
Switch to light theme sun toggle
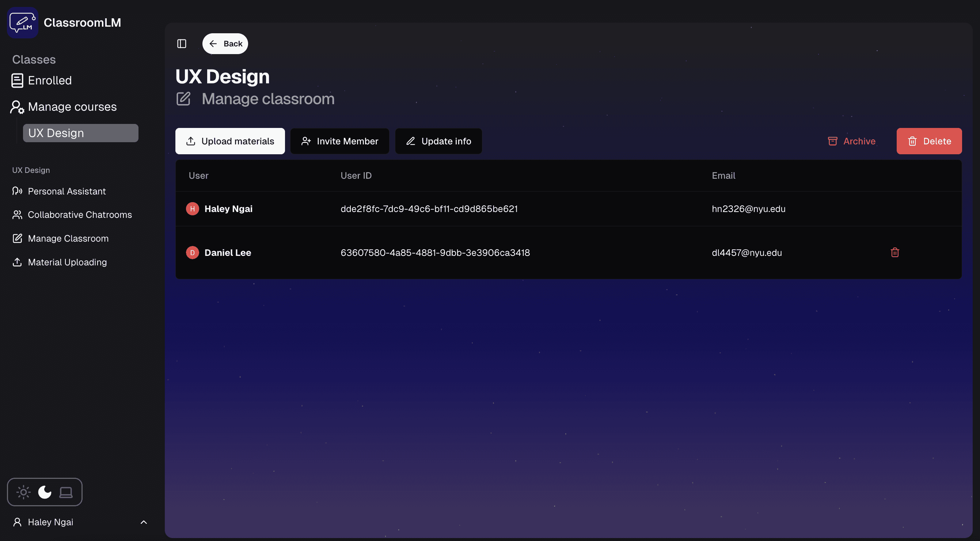(23, 492)
